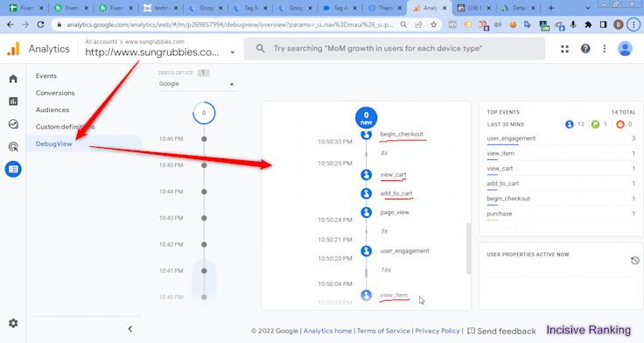Select the page_view event icon
Screen dimensions: 644x343
coord(367,213)
